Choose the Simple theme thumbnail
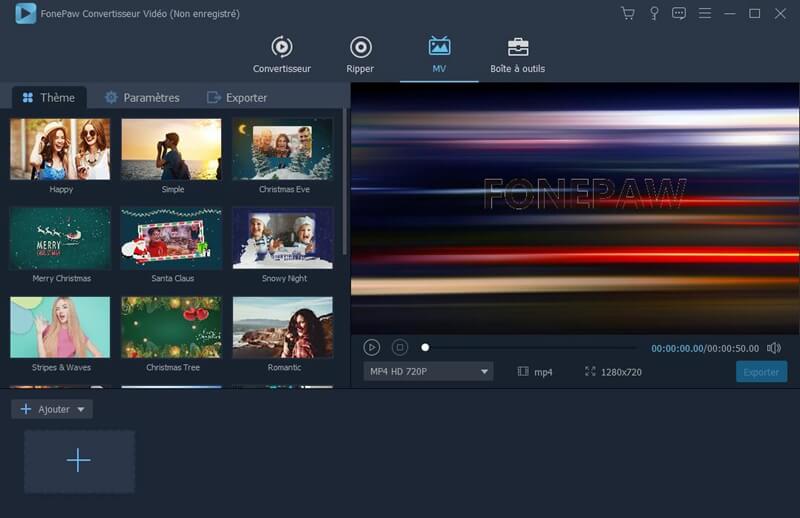Screen dimensions: 800x518 click(171, 149)
